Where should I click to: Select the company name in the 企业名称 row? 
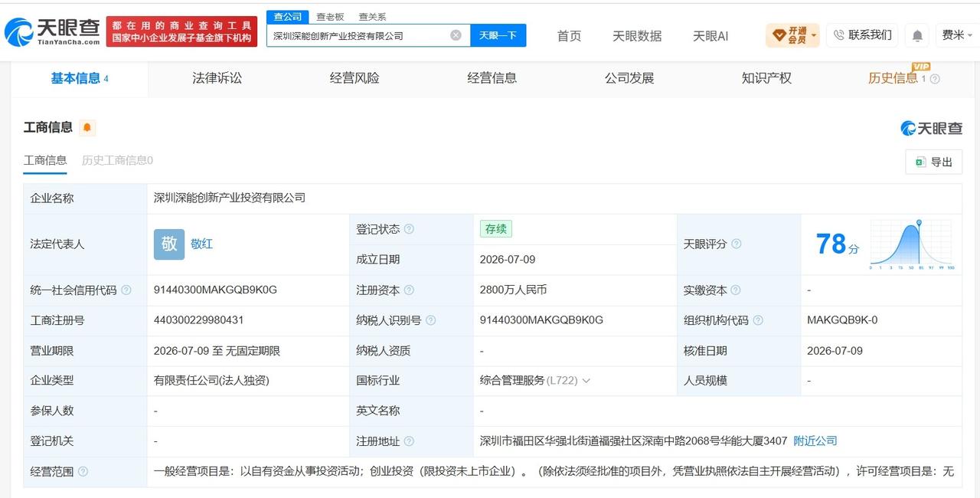(x=230, y=198)
